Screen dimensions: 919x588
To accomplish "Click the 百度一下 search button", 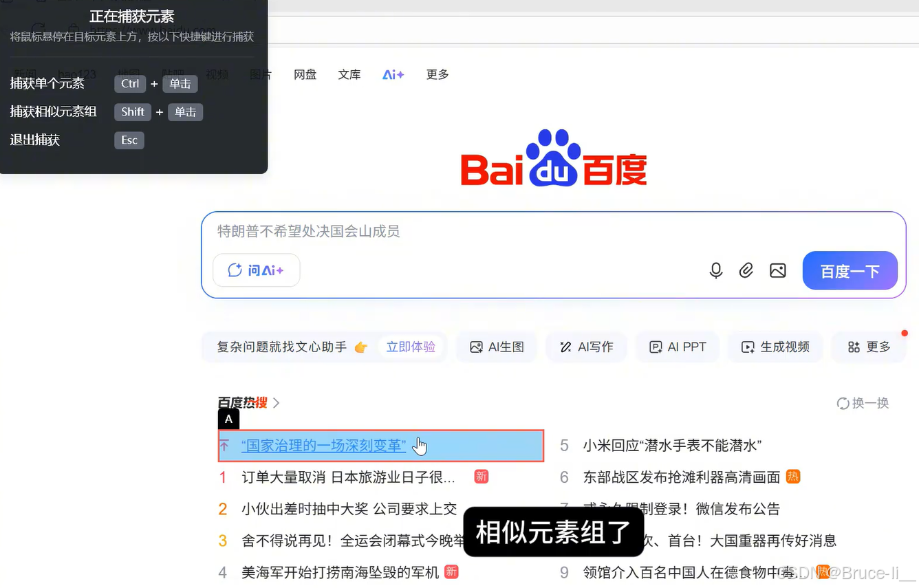I will tap(850, 271).
